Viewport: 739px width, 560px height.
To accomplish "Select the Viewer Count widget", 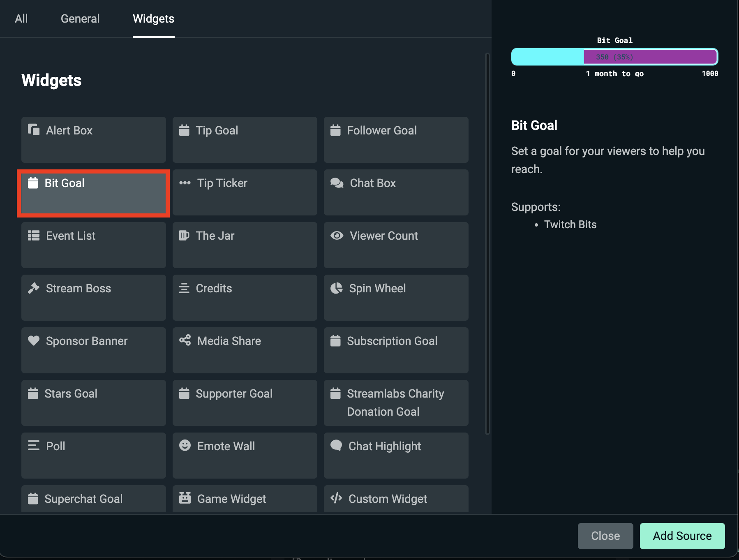I will coord(395,245).
